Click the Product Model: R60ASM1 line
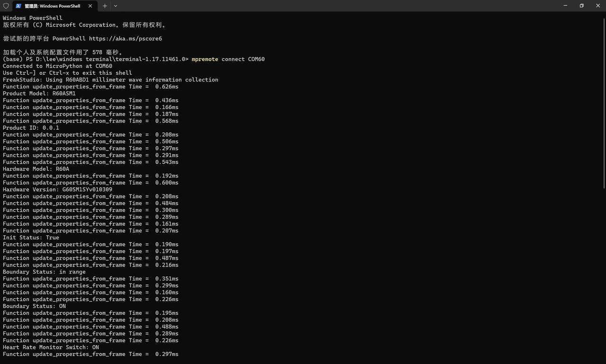 pyautogui.click(x=39, y=93)
